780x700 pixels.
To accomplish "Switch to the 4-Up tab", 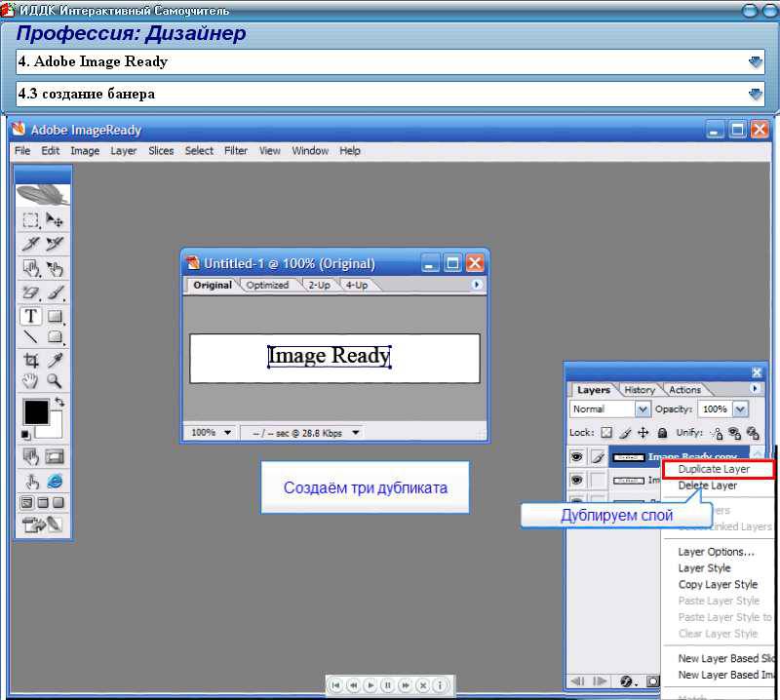I will (x=356, y=285).
